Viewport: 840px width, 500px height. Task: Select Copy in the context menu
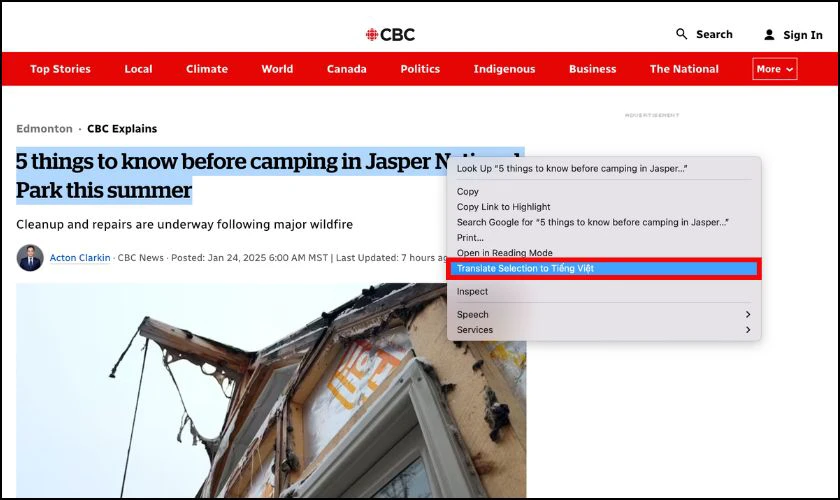pyautogui.click(x=604, y=191)
